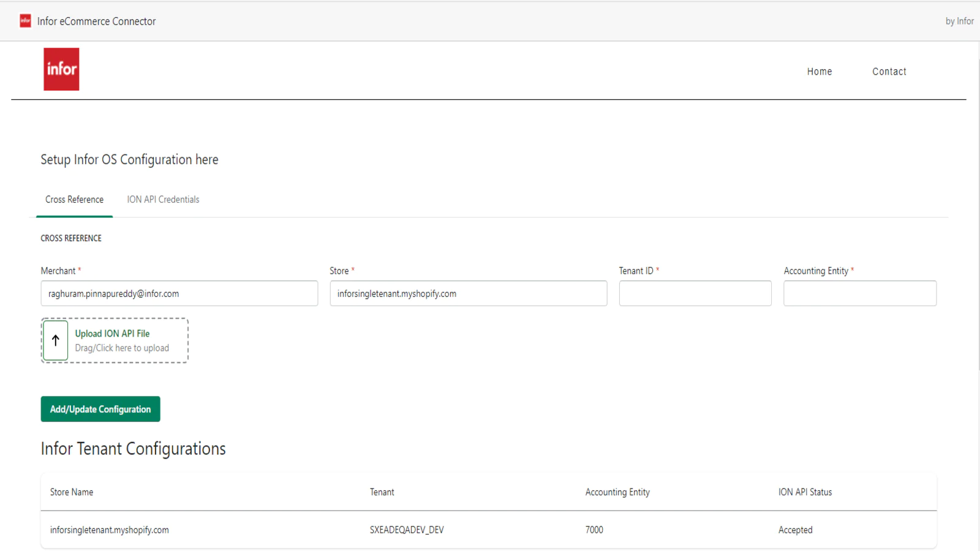Click the 'by Infor' text in header
Screen dimensions: 980x551
pyautogui.click(x=960, y=21)
